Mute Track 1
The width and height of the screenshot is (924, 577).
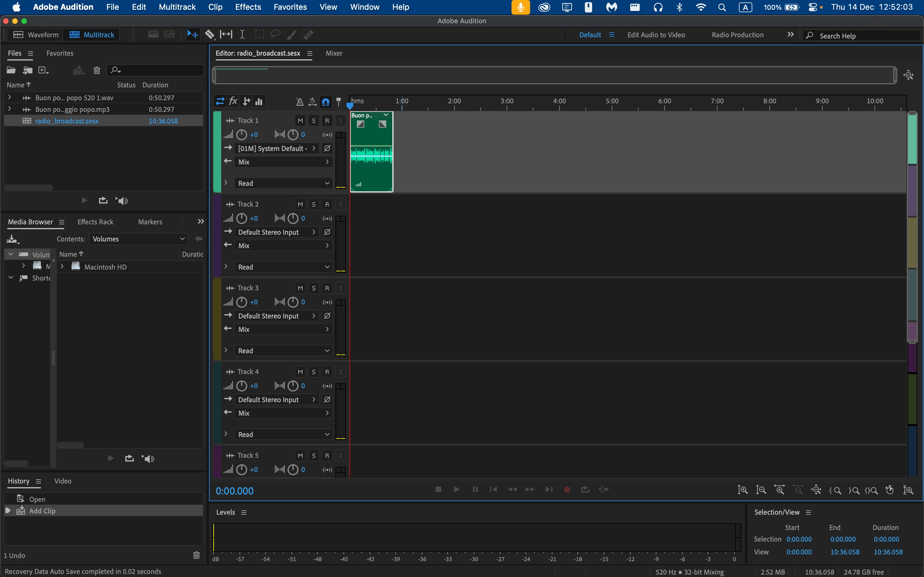[300, 121]
